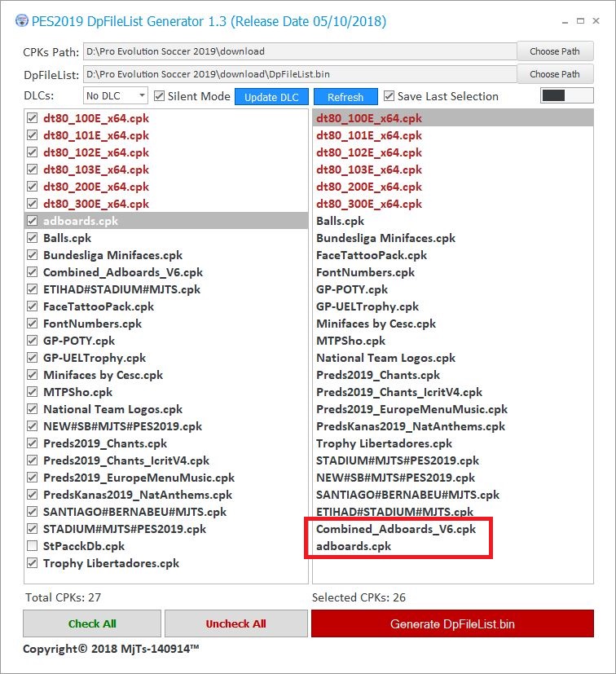
Task: Select PredsKanas2019_NatAnthems.cpk in left list
Action: pos(138,495)
